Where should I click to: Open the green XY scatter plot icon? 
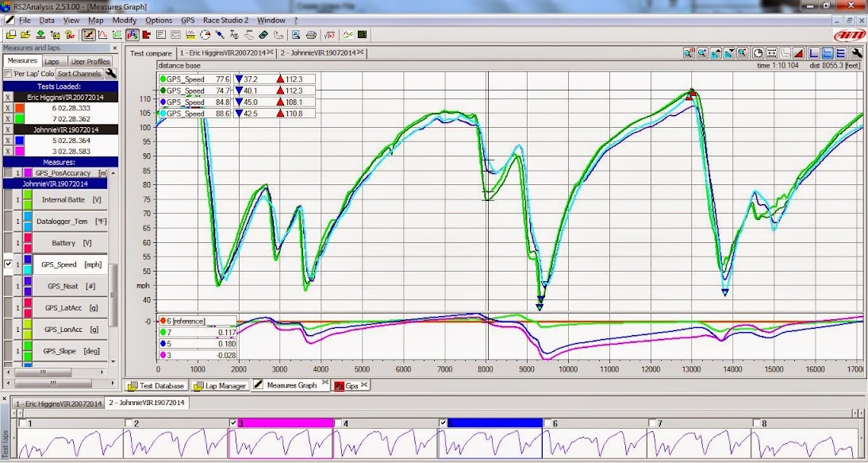coord(117,35)
